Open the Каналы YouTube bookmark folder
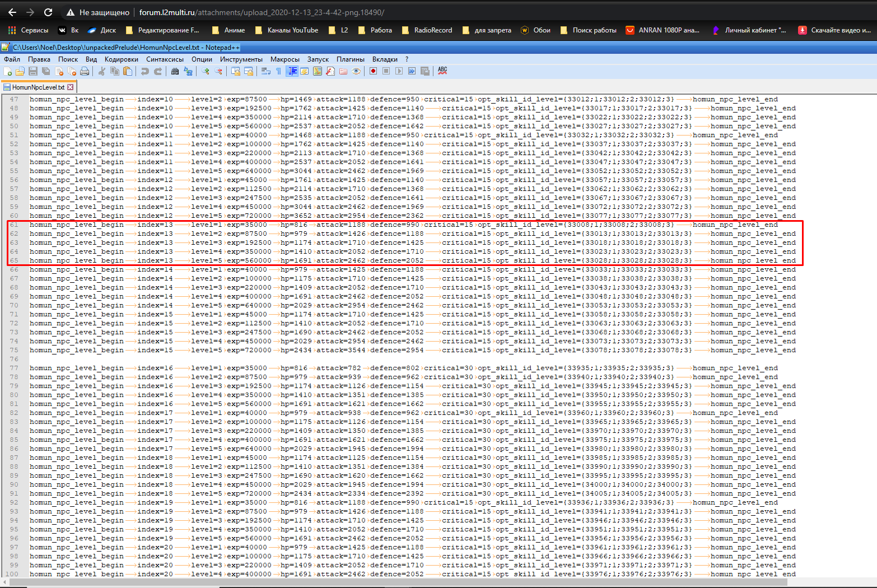 pos(286,30)
